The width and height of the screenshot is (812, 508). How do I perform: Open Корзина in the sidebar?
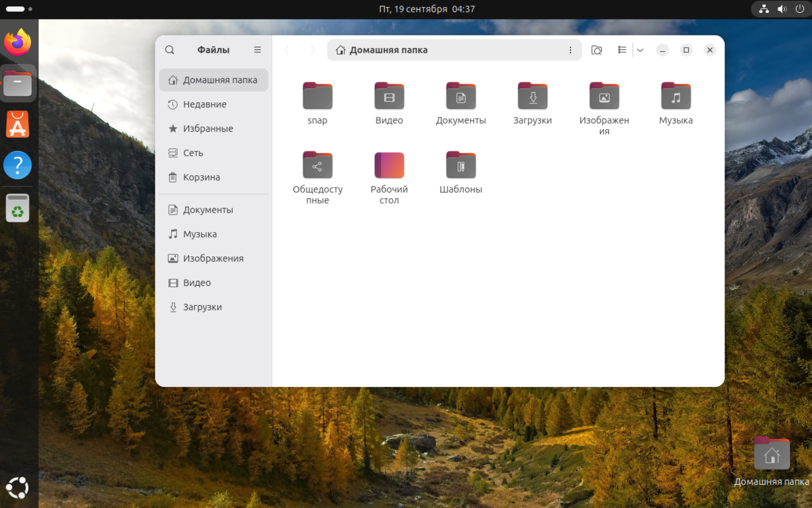(x=214, y=177)
